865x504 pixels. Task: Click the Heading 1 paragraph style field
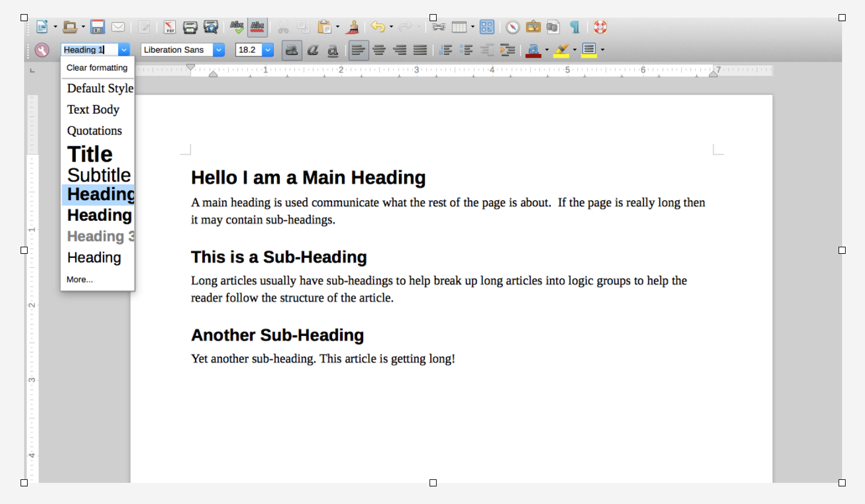point(90,50)
